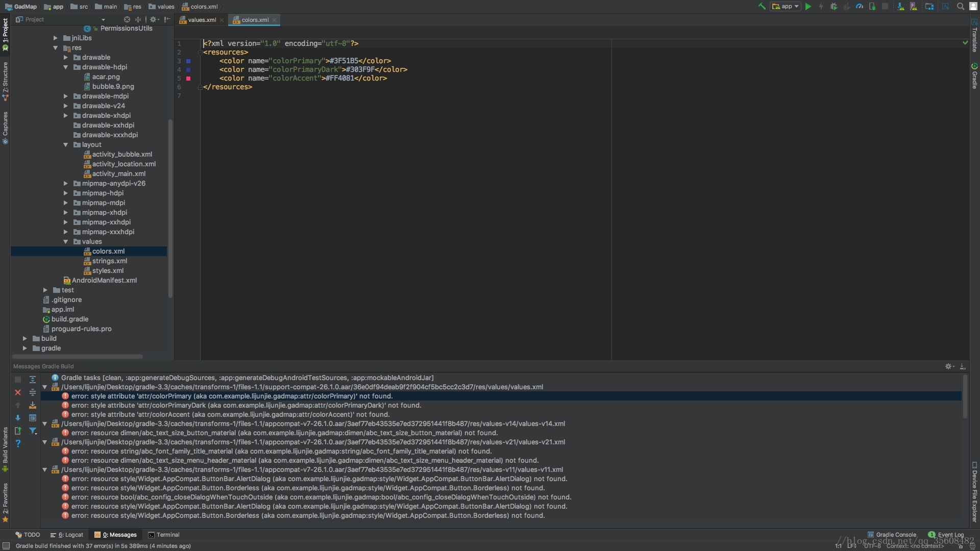Expand the mipmap-anydpi-v26 folder
Viewport: 980px width, 551px height.
(x=66, y=184)
